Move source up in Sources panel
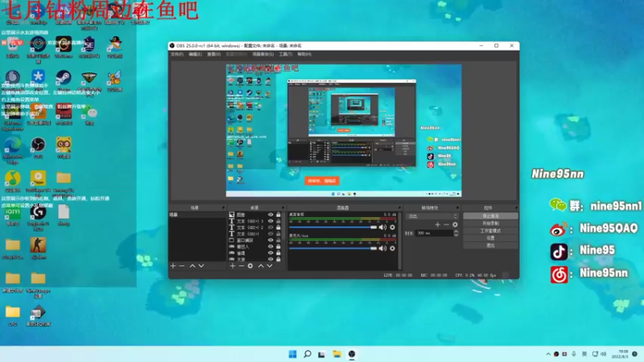Image resolution: width=644 pixels, height=362 pixels. [261, 266]
